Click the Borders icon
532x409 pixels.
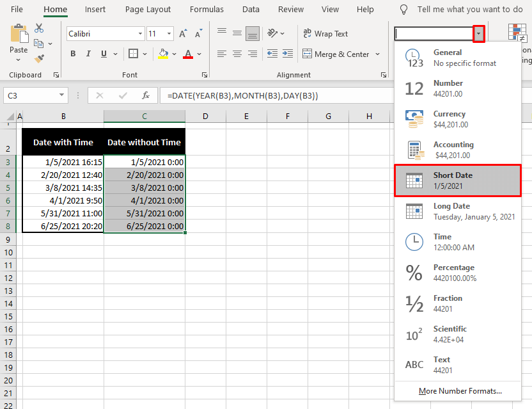tap(133, 54)
